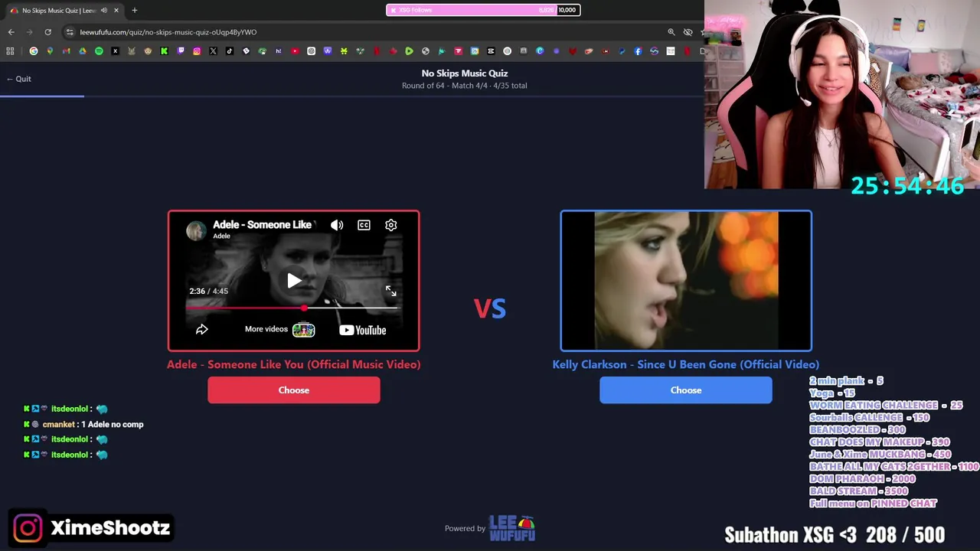Go forward in browser

(29, 32)
